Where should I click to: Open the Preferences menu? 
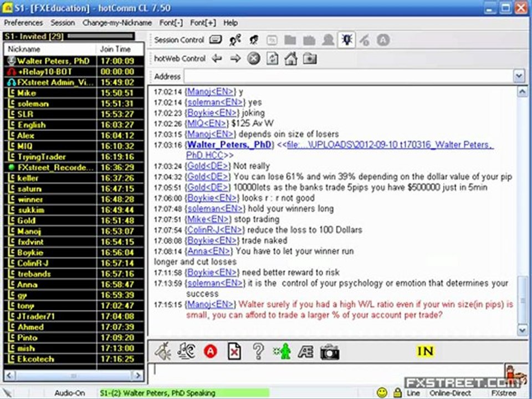click(23, 23)
